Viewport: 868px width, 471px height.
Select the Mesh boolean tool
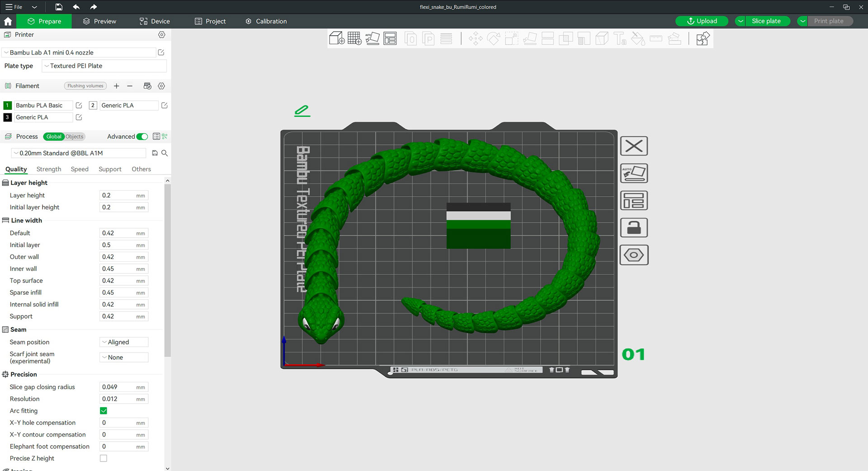point(566,38)
